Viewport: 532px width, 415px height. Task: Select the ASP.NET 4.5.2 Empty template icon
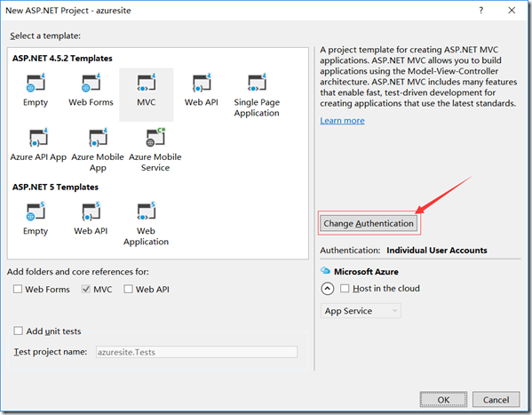36,83
